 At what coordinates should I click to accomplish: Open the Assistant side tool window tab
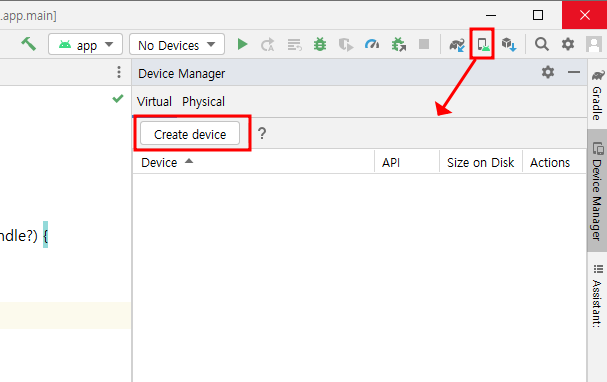[597, 296]
